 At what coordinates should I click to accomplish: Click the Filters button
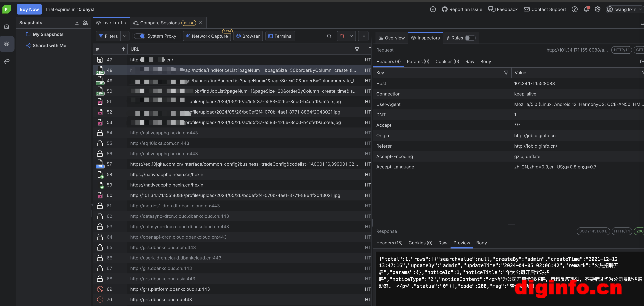pyautogui.click(x=108, y=36)
